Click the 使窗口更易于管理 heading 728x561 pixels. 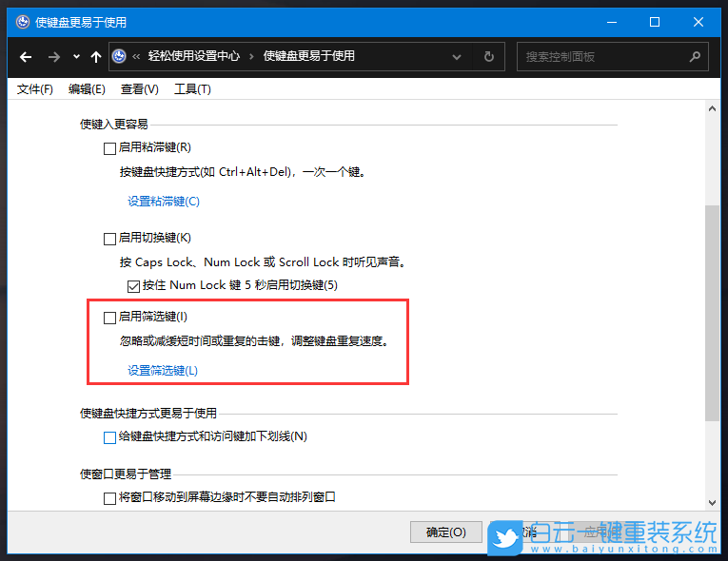pyautogui.click(x=126, y=474)
